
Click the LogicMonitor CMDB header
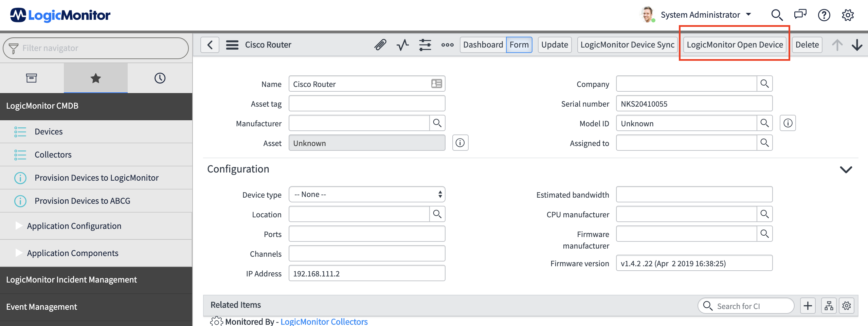(96, 106)
